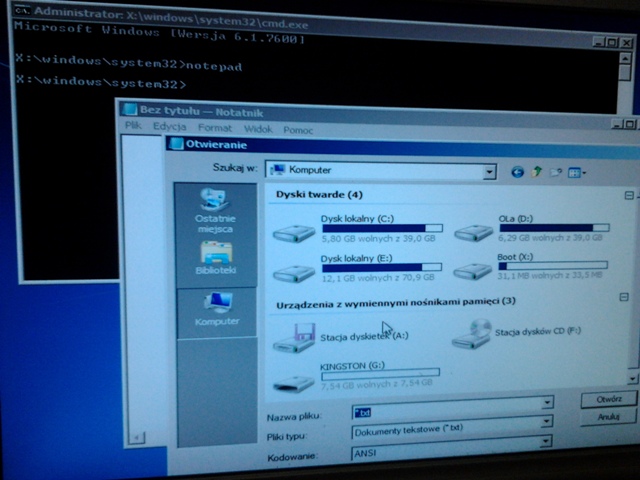Click the '5,80 GB wolnych z 39,0 GB' text
This screenshot has width=640, height=480.
pos(378,238)
